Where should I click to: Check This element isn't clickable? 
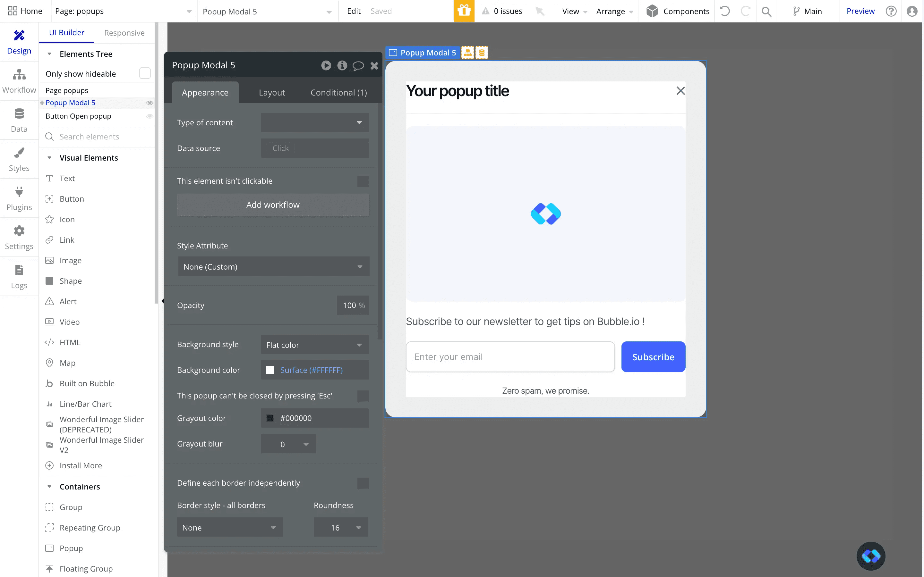362,181
